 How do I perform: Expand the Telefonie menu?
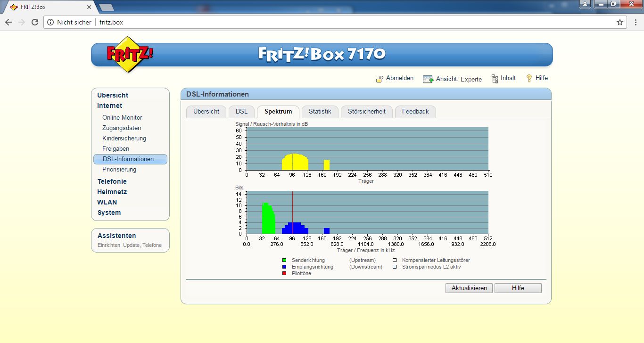[112, 181]
